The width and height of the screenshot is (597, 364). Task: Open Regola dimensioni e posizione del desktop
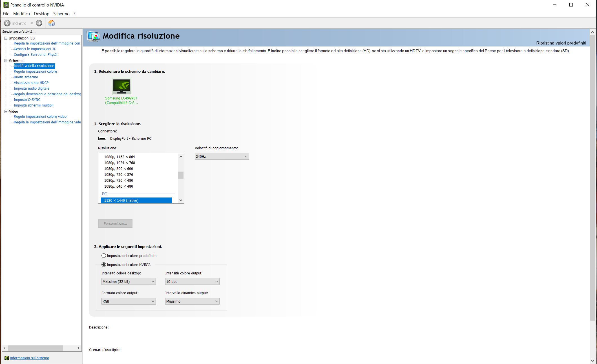point(47,94)
